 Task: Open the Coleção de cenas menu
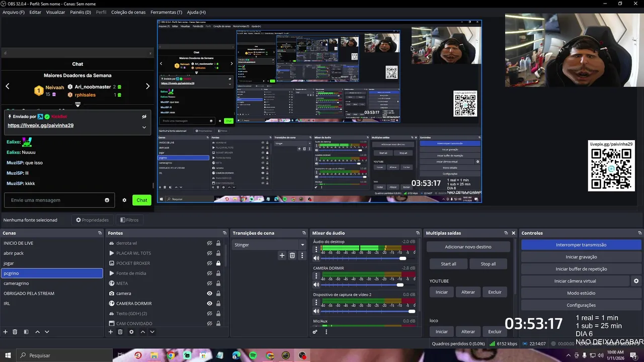(x=128, y=12)
